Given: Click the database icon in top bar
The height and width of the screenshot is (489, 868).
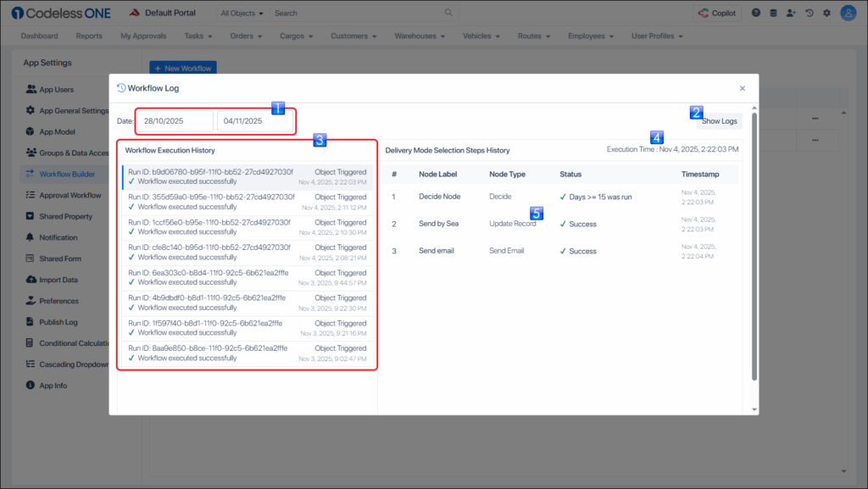Looking at the screenshot, I should [773, 14].
